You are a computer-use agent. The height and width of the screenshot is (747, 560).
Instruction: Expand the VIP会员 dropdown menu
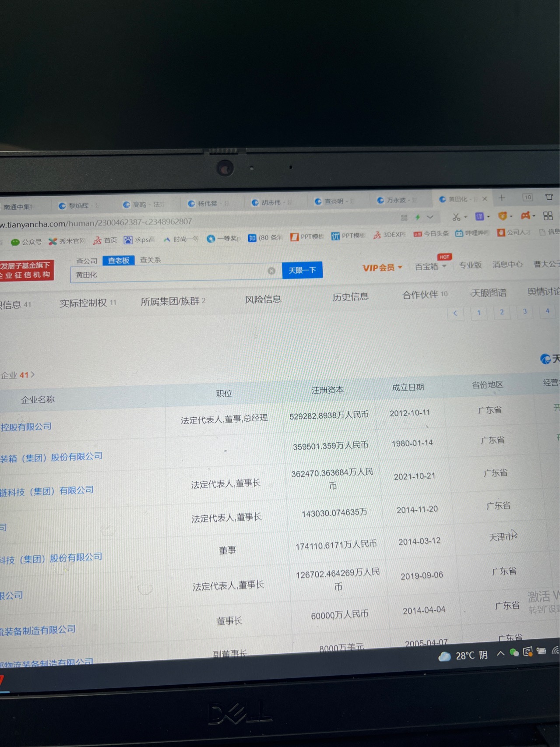pyautogui.click(x=382, y=268)
